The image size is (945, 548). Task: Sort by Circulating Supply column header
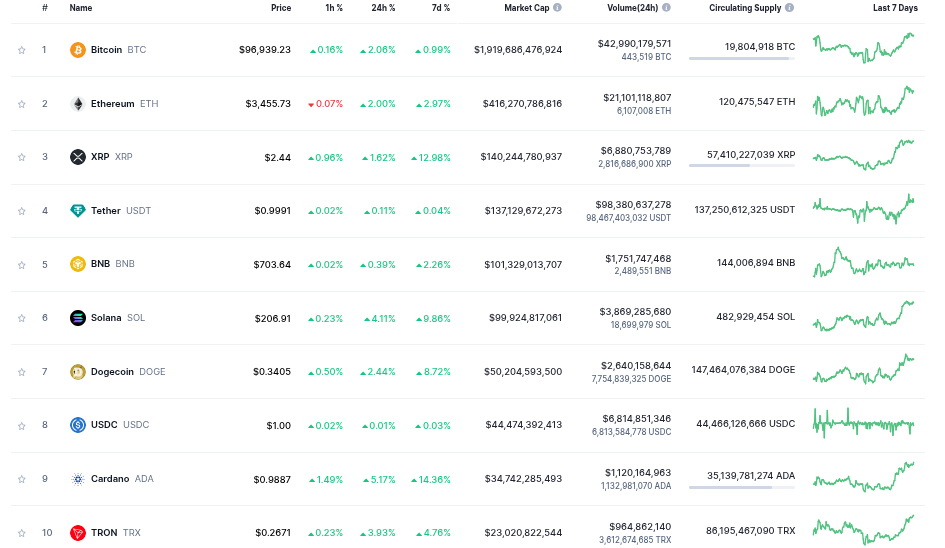[745, 8]
